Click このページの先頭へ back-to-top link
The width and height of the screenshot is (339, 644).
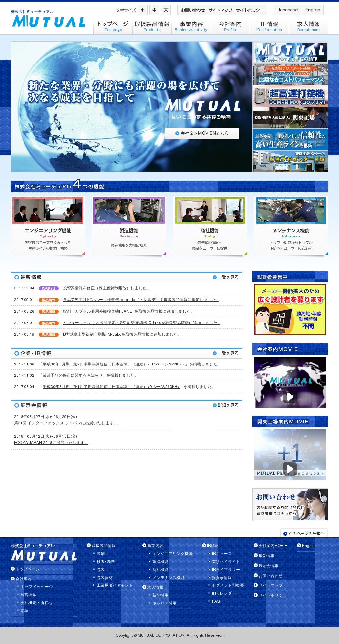click(x=304, y=533)
